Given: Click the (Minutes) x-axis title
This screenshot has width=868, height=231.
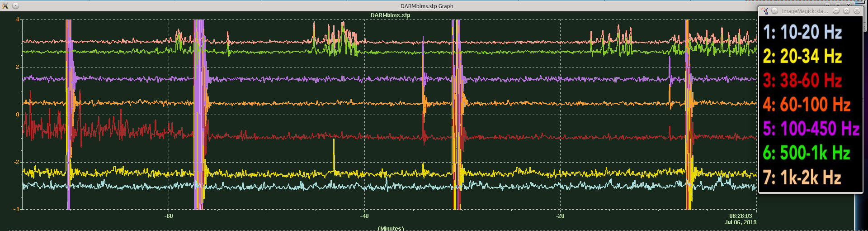Looking at the screenshot, I should tap(391, 228).
